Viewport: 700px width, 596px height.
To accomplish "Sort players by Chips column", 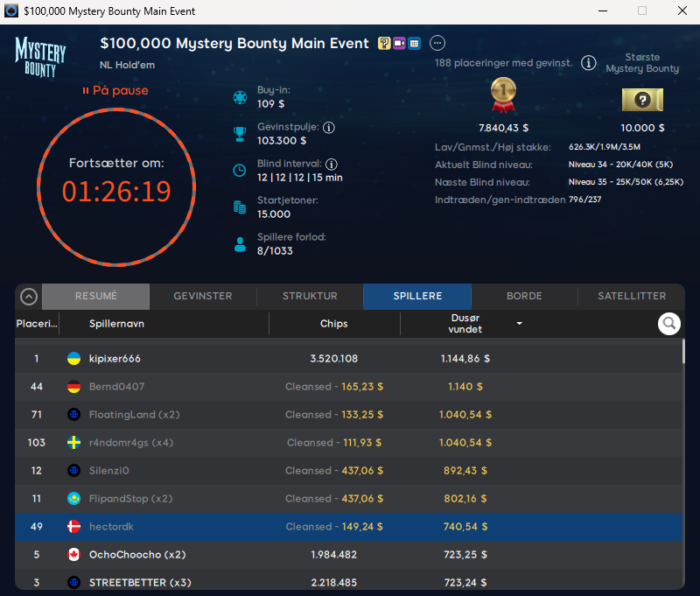I will pos(333,324).
